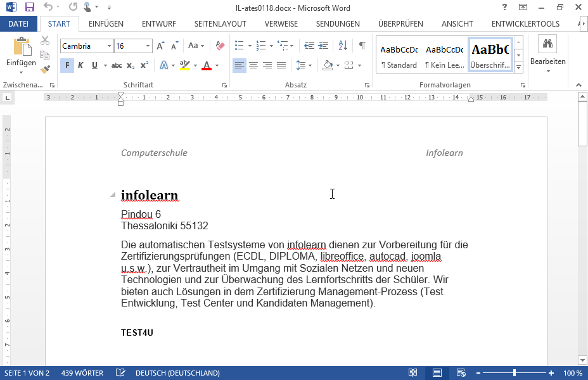The image size is (588, 380).
Task: Open word count 439 WÖRTER
Action: coord(82,373)
